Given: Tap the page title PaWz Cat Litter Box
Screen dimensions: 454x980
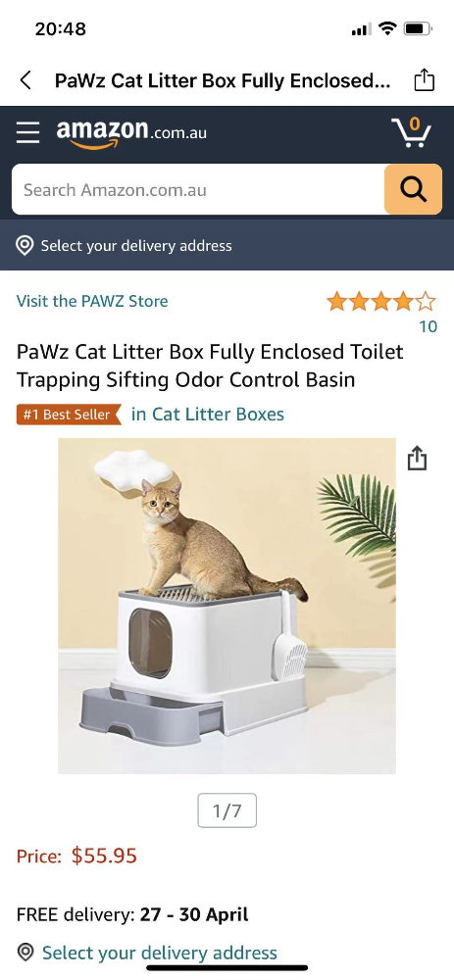Looking at the screenshot, I should 222,80.
